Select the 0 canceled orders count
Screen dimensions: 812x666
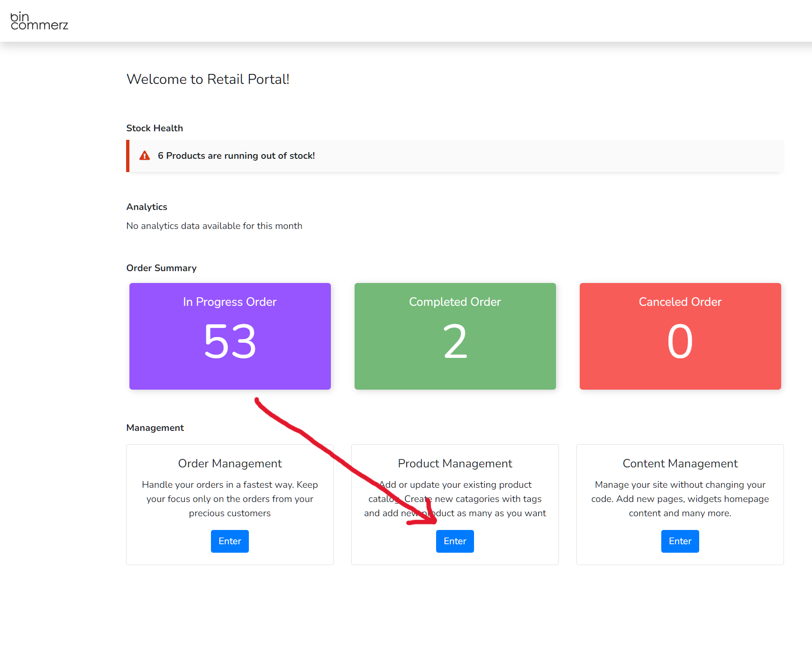click(680, 341)
